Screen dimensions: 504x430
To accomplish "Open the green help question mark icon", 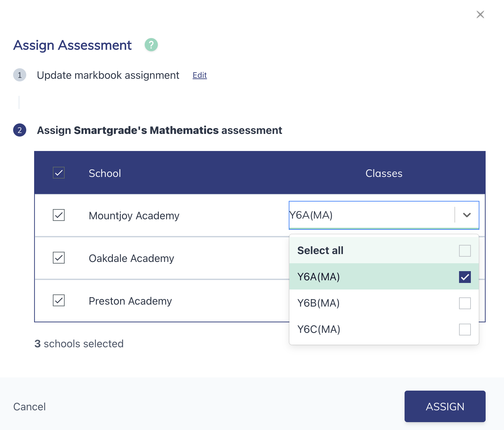I will (x=151, y=45).
